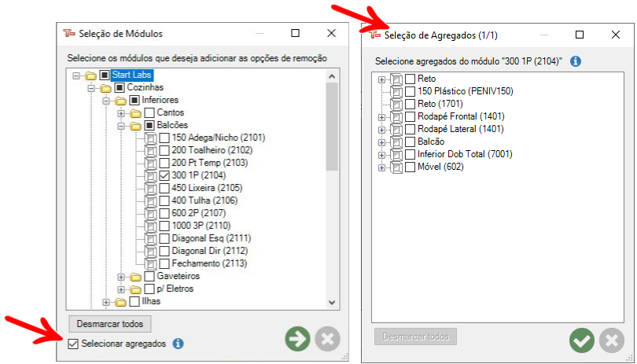
Task: Click module icon of 150 Adega/Nicho (2101)
Action: point(151,138)
